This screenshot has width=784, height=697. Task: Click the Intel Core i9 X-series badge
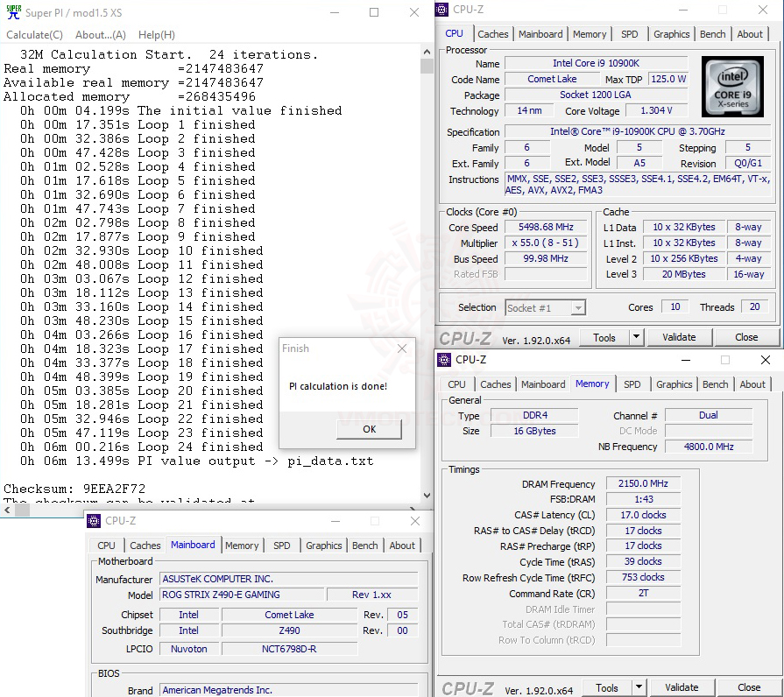pos(732,86)
